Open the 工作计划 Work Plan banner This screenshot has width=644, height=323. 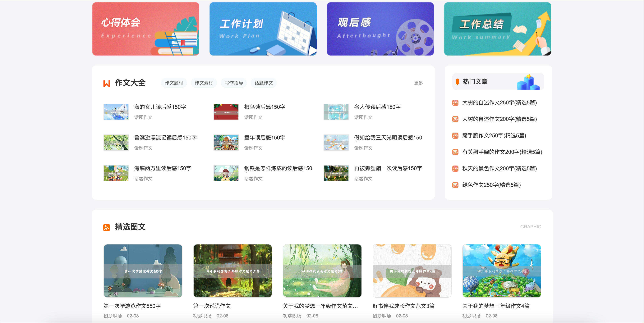click(x=263, y=29)
